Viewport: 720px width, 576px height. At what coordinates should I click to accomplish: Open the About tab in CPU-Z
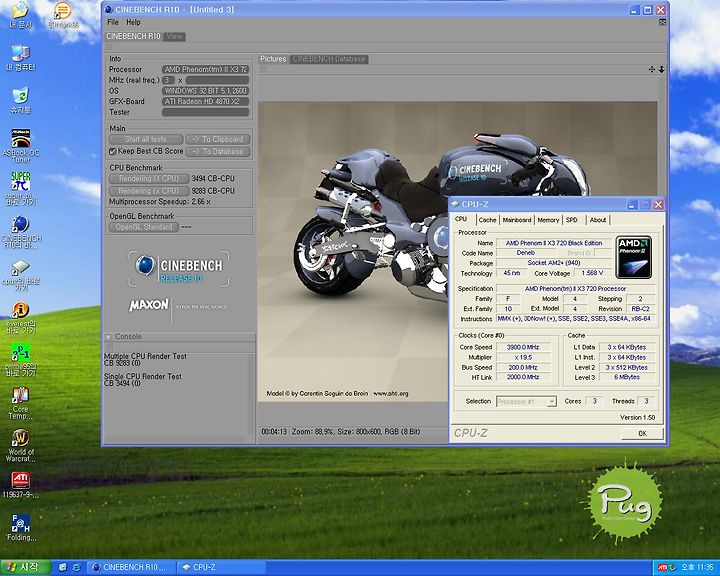tap(598, 220)
